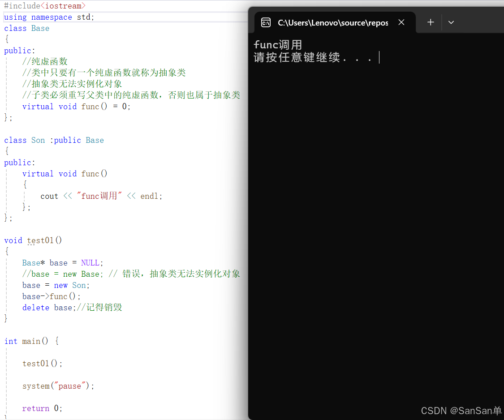Close the terminal tab with the X

coord(401,22)
